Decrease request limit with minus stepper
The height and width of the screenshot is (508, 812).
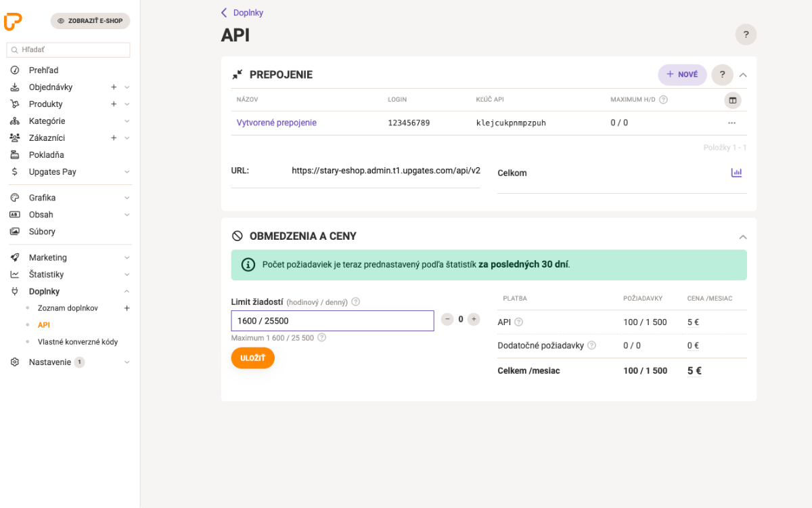pos(447,319)
